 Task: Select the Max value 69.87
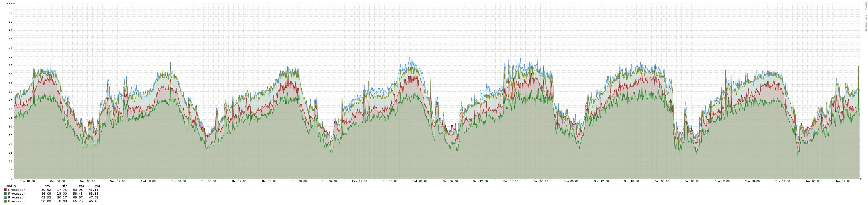pyautogui.click(x=78, y=198)
